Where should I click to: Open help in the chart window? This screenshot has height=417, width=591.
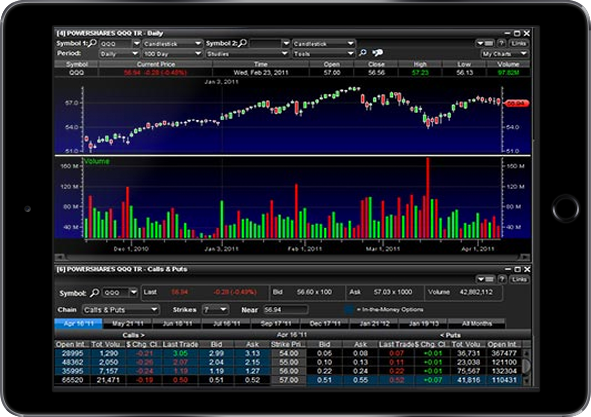501,43
